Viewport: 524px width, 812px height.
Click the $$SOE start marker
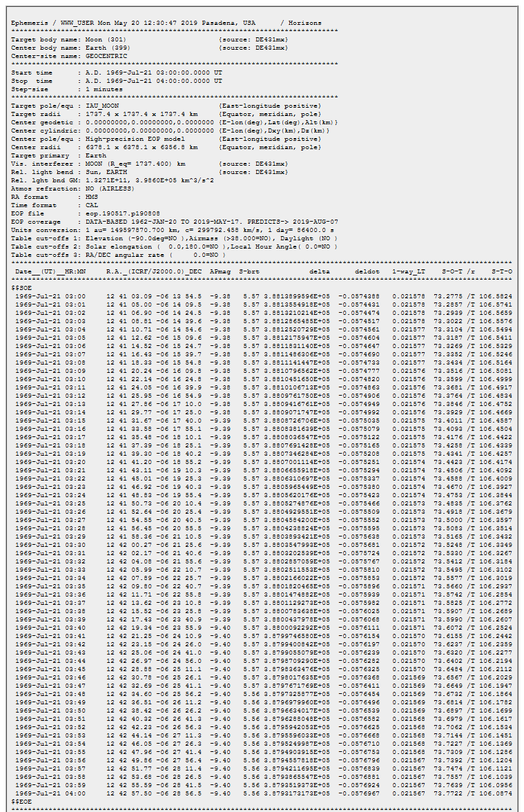[x=21, y=288]
